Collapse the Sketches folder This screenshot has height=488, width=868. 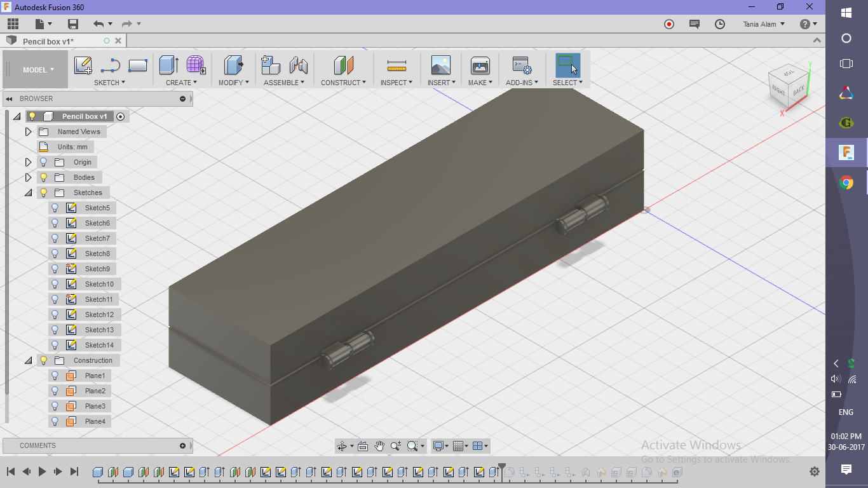[28, 193]
